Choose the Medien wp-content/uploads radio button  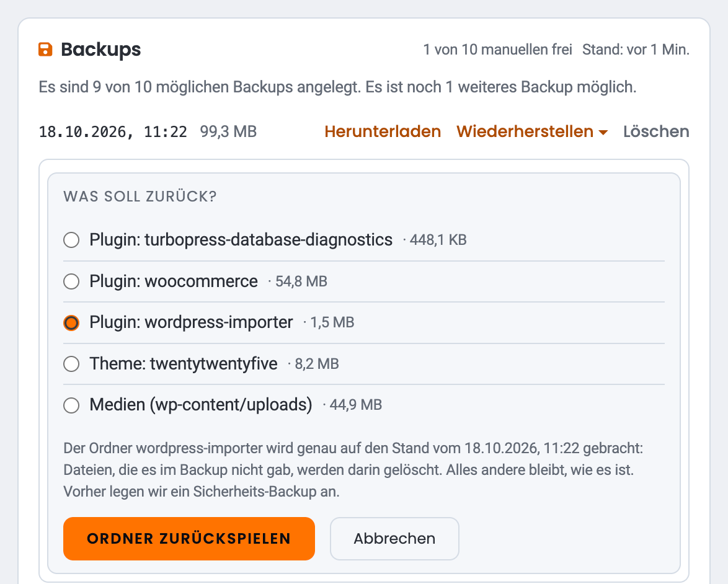click(x=71, y=405)
